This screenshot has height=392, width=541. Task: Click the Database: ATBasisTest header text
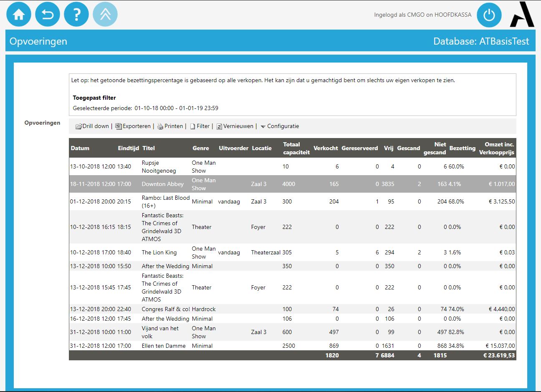(x=481, y=41)
